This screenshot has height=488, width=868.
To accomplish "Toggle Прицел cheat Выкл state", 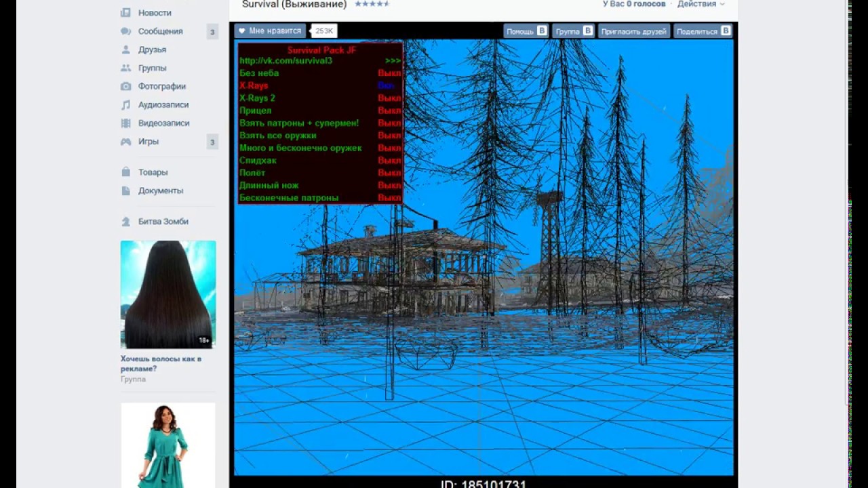I will pos(389,110).
